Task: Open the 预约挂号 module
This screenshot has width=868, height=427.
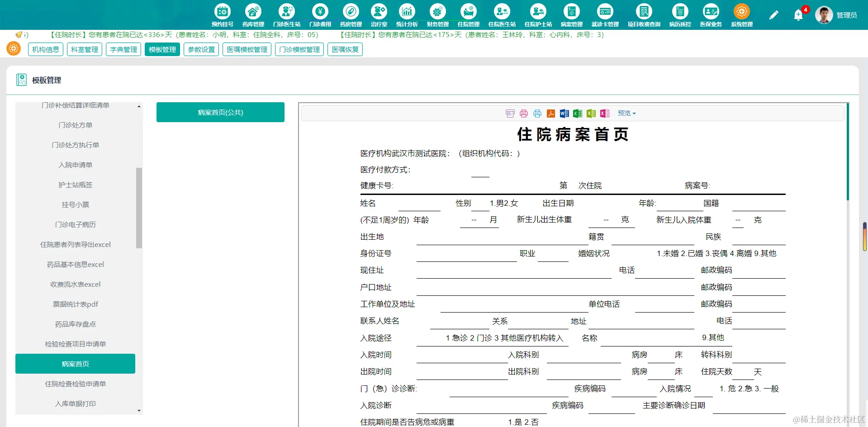Action: (x=222, y=14)
